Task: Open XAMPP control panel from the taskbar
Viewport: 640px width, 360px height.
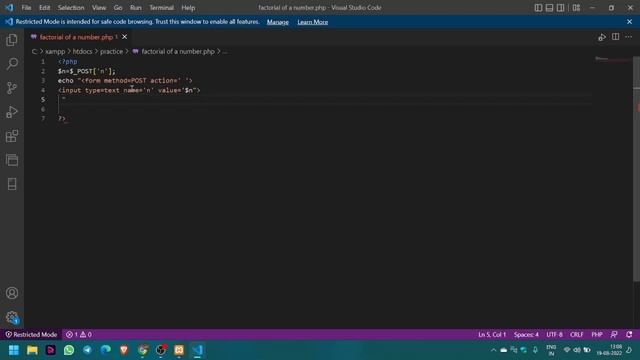Action: pos(179,350)
